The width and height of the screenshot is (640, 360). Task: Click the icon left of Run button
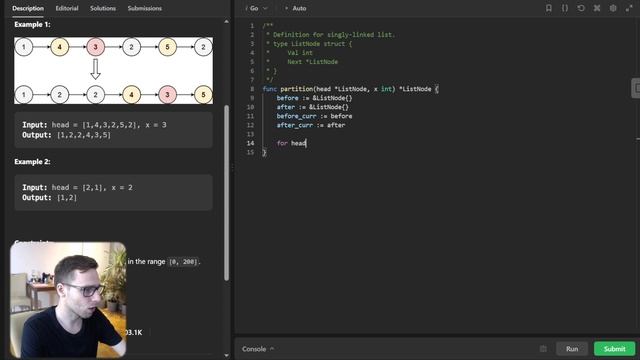point(543,349)
